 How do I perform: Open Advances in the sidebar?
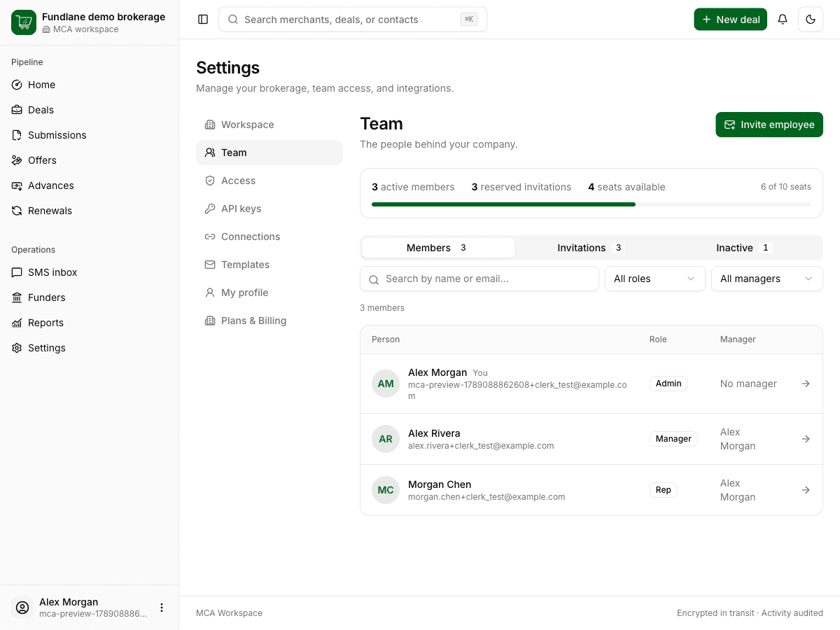pos(89,185)
